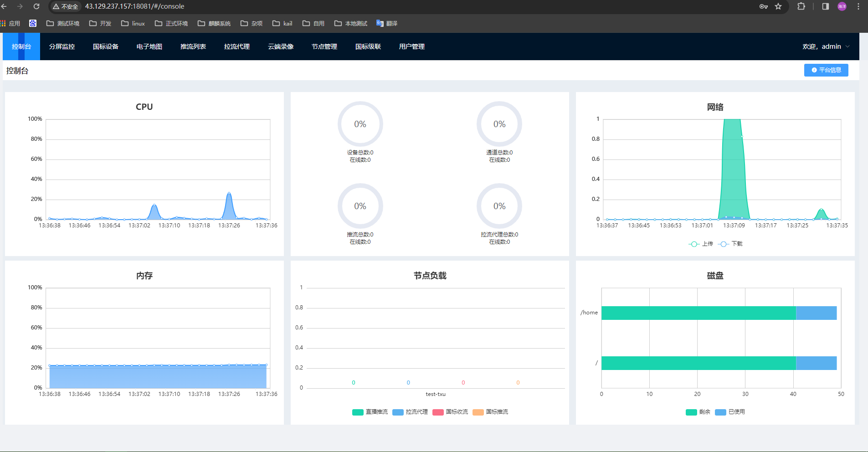Image resolution: width=868 pixels, height=452 pixels.
Task: Toggle the 拉流代理 legend entry
Action: click(410, 412)
